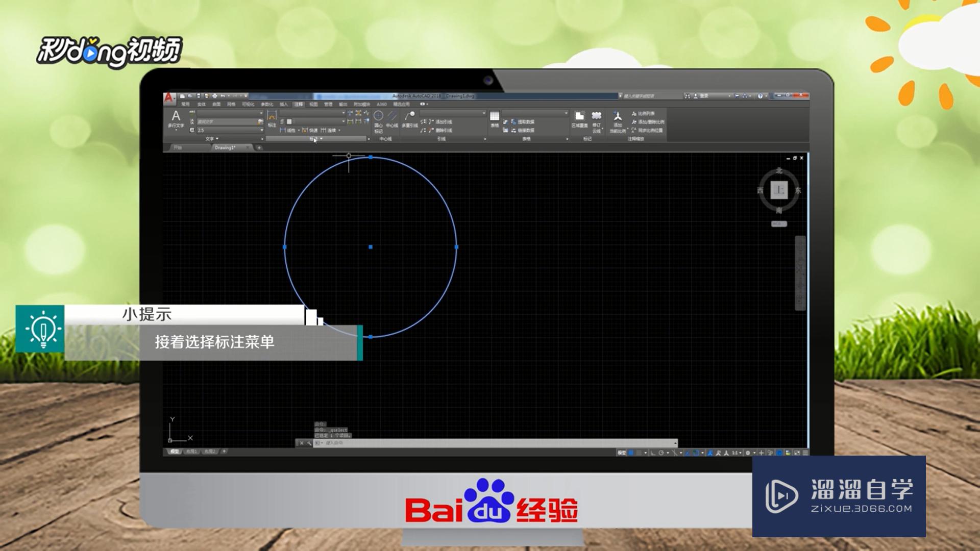Click 登录 sign-in button in title bar
This screenshot has width=980, height=551.
(704, 96)
